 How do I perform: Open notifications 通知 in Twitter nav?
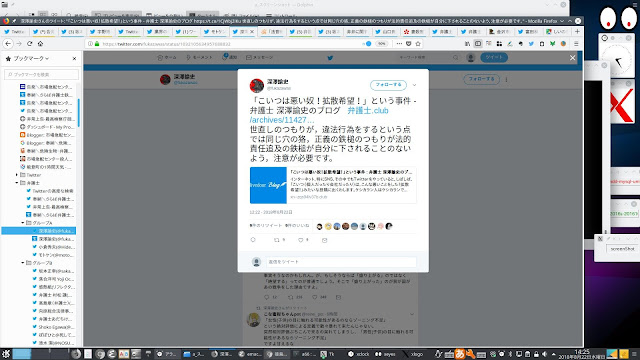230,57
